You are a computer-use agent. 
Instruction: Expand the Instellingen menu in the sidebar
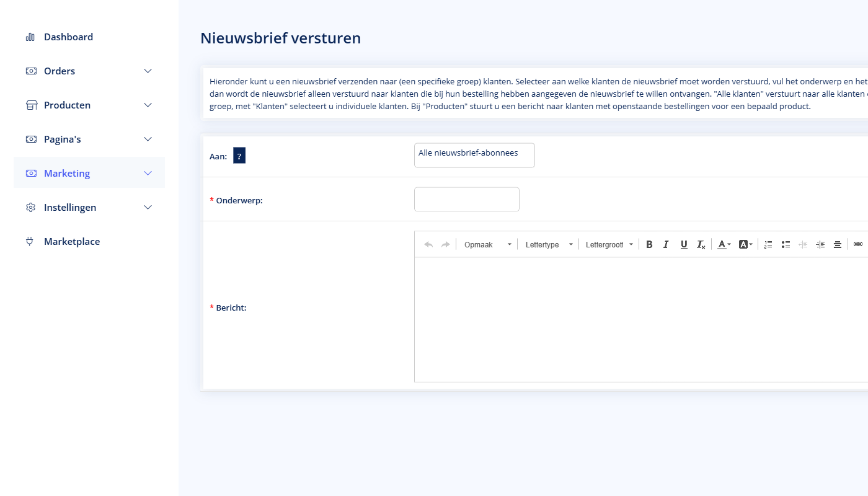(x=70, y=207)
